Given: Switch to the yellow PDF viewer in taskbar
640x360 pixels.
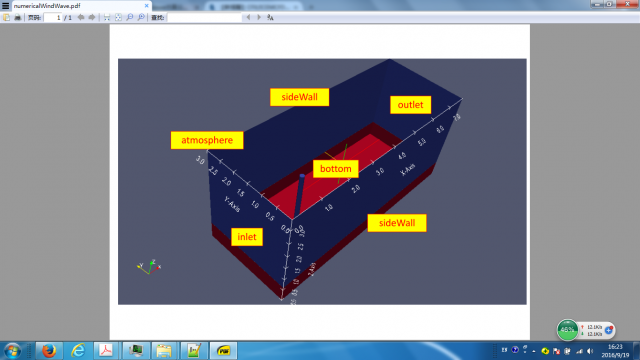Looking at the screenshot, I should click(223, 351).
